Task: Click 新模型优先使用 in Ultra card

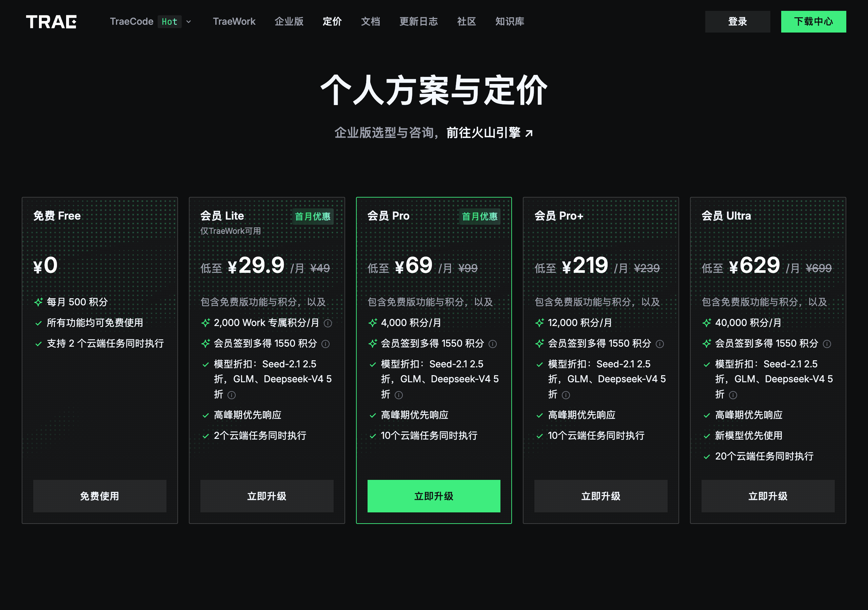Action: [749, 435]
